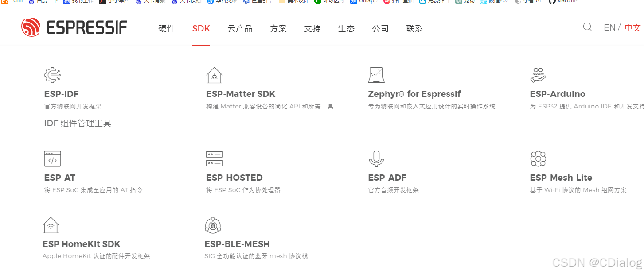
Task: Click the Zephyr laptop icon
Action: (376, 75)
